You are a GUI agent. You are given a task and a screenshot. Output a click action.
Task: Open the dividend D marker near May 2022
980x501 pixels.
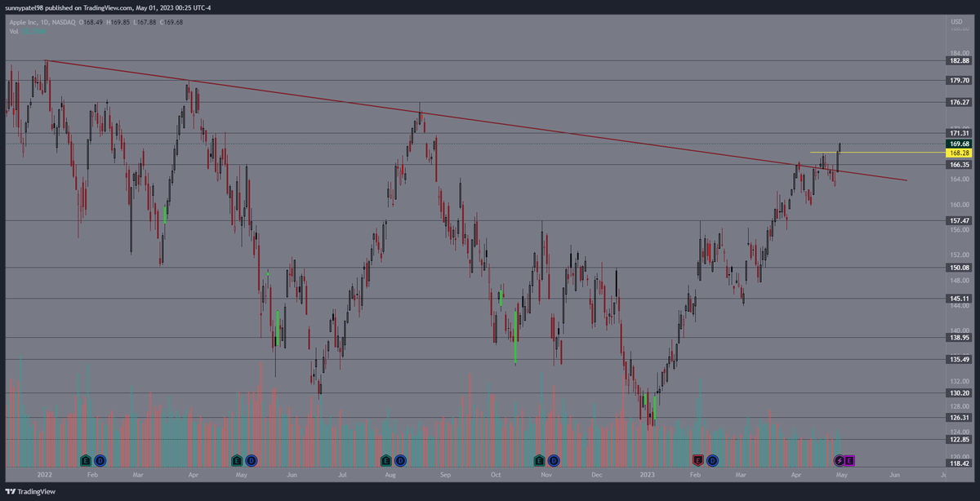[251, 460]
